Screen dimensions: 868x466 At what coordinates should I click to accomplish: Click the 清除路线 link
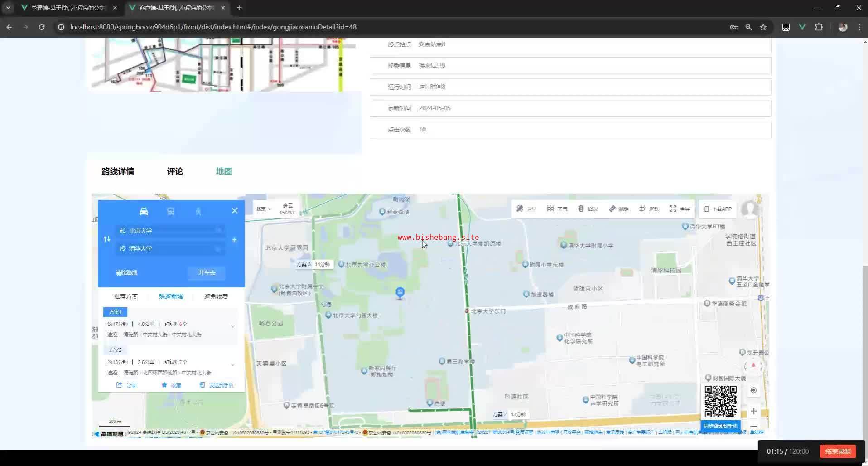126,273
